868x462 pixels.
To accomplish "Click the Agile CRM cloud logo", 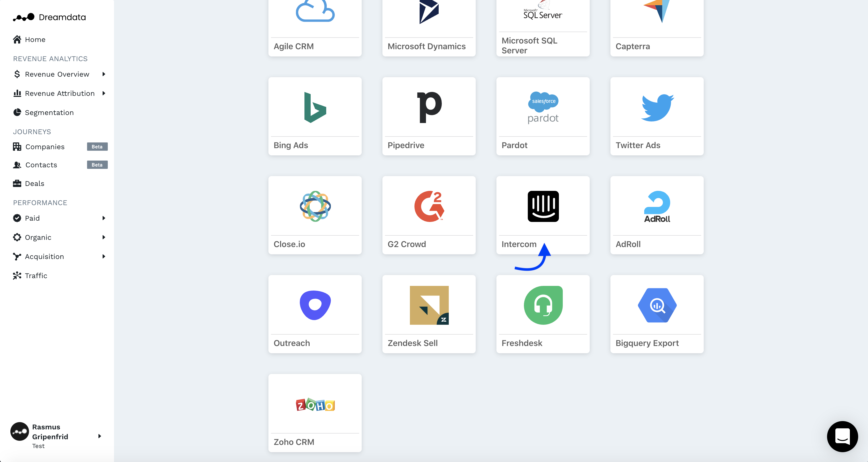I will [x=315, y=11].
